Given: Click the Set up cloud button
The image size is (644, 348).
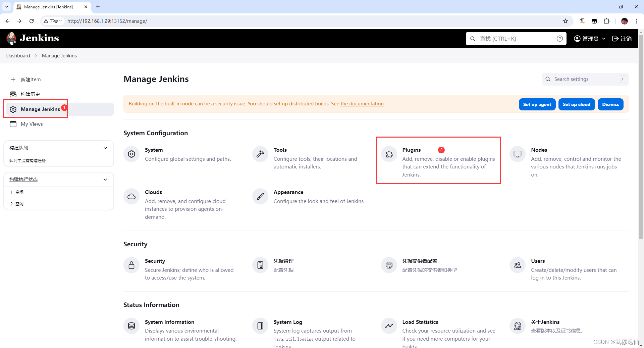Looking at the screenshot, I should point(577,104).
